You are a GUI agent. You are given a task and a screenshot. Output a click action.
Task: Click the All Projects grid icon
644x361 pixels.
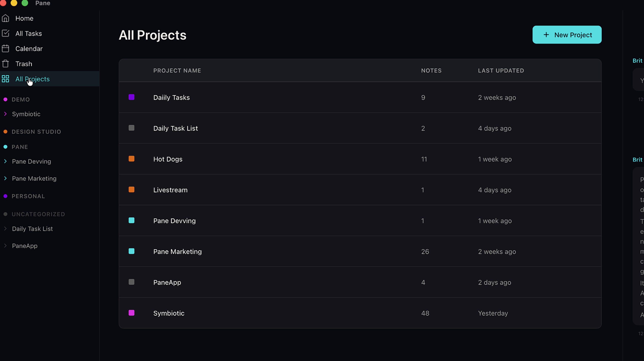point(5,79)
